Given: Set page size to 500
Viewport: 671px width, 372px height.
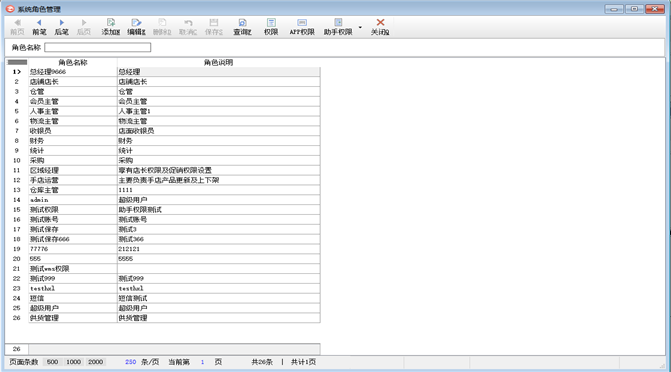Looking at the screenshot, I should (x=53, y=362).
